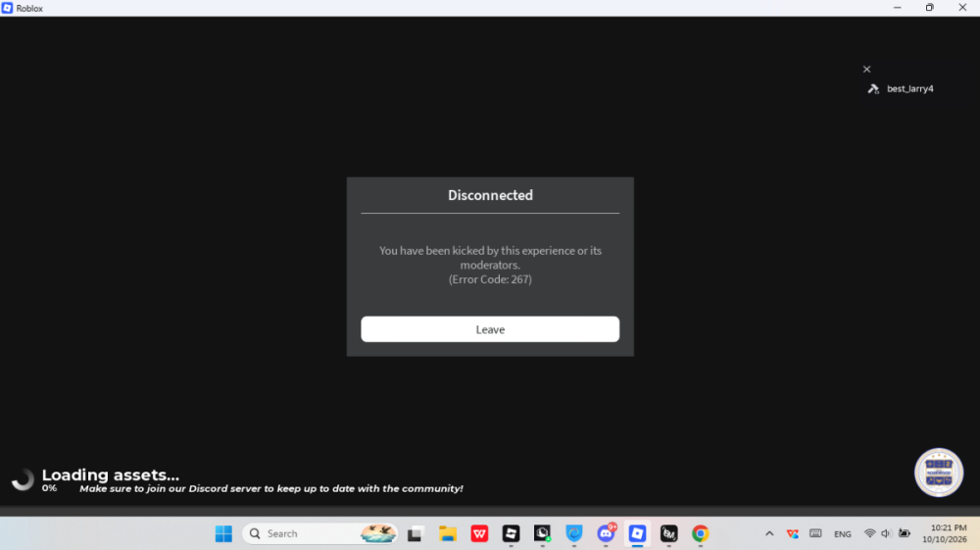The height and width of the screenshot is (550, 980).
Task: Open the ENG language input switcher
Action: [x=843, y=534]
